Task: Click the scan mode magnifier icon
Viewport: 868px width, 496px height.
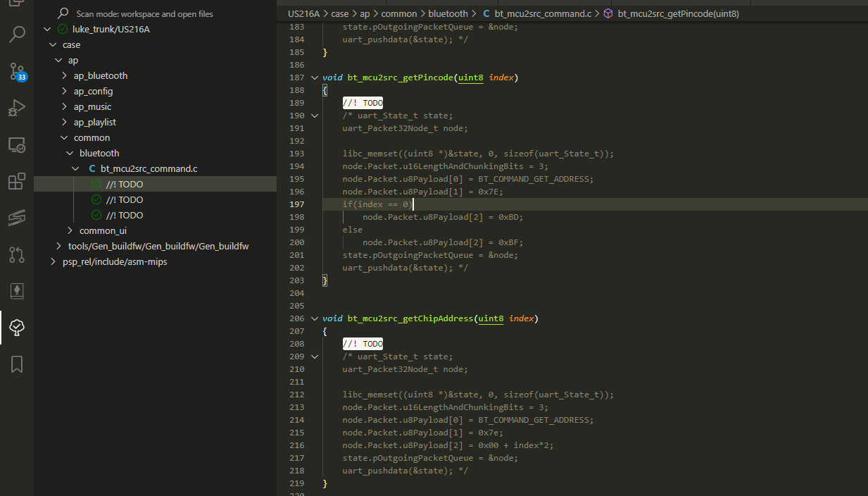Action: (63, 13)
